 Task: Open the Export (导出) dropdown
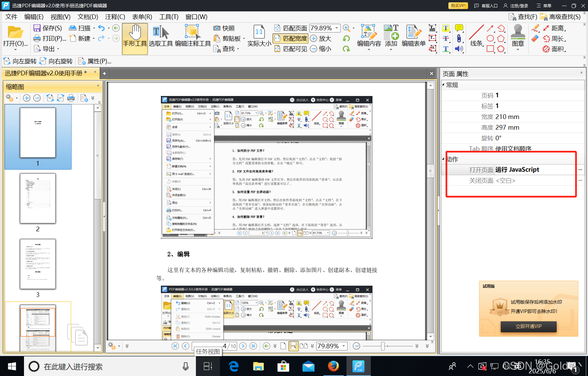pos(47,49)
